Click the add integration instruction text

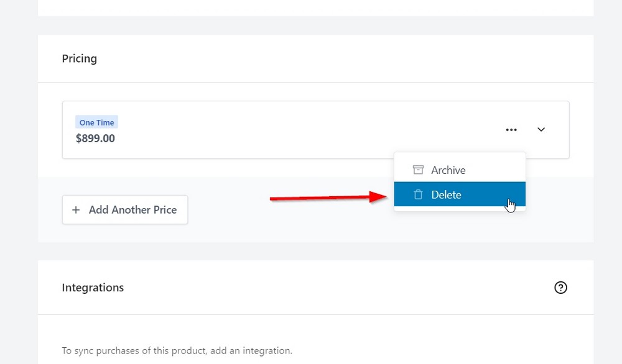point(176,350)
